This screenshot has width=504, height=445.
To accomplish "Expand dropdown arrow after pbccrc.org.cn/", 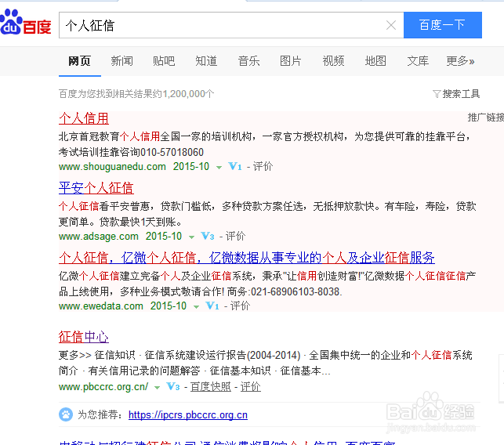I will click(157, 388).
